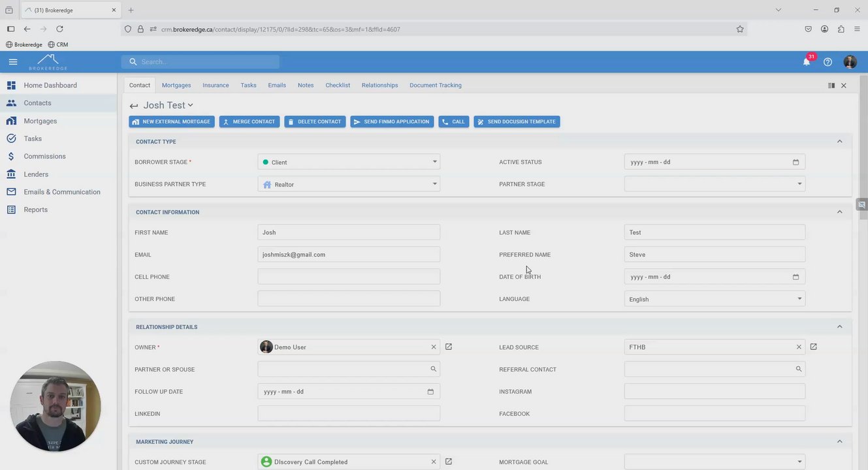The width and height of the screenshot is (868, 470).
Task: Collapse the Contact Information section
Action: pyautogui.click(x=840, y=211)
